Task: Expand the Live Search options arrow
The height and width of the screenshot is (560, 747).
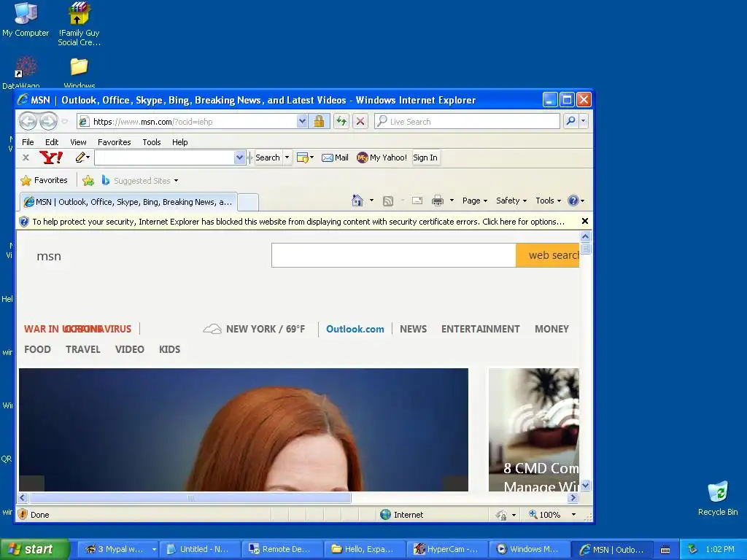Action: tap(584, 122)
